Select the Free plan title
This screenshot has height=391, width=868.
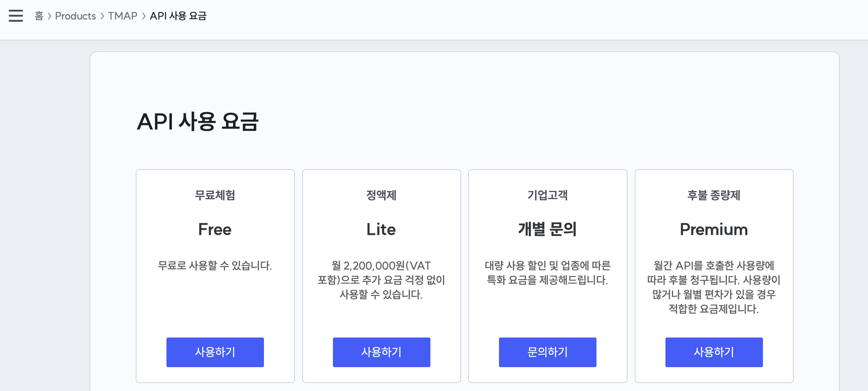pos(215,229)
